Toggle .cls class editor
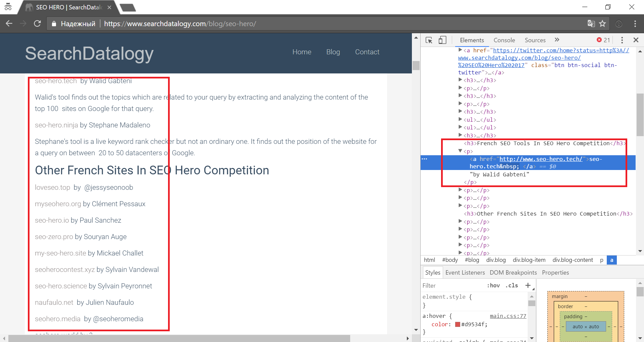Screen dimensions: 644x342 click(x=512, y=285)
